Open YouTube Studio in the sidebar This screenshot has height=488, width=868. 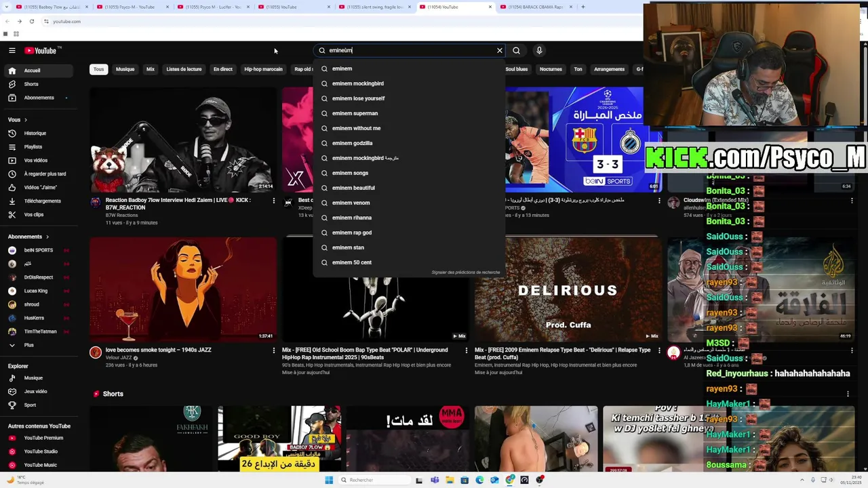[40, 451]
